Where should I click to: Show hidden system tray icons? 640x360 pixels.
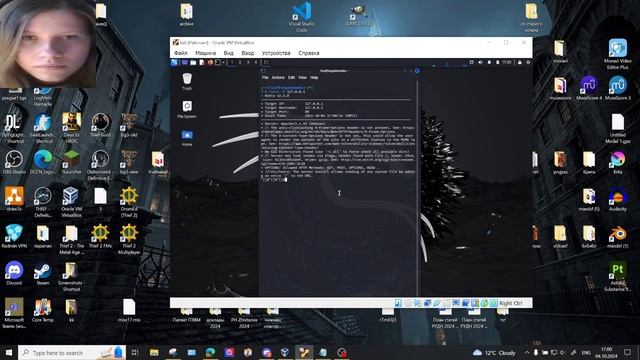point(526,352)
